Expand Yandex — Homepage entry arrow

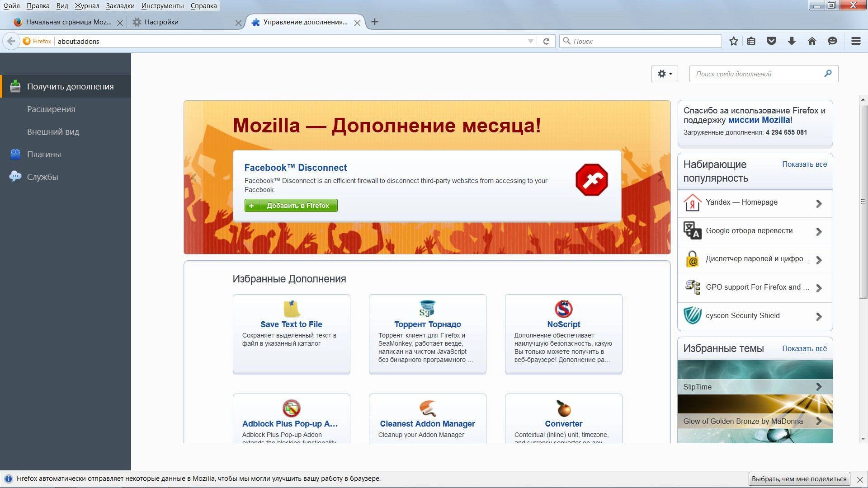click(x=819, y=203)
